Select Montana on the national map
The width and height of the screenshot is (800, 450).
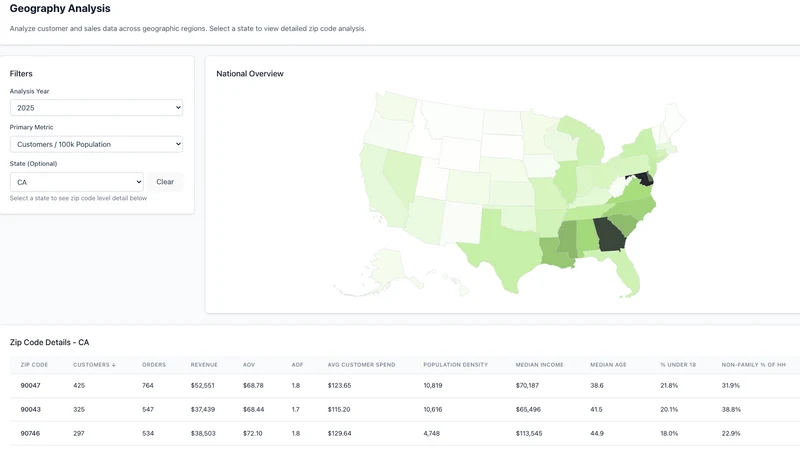pyautogui.click(x=452, y=120)
